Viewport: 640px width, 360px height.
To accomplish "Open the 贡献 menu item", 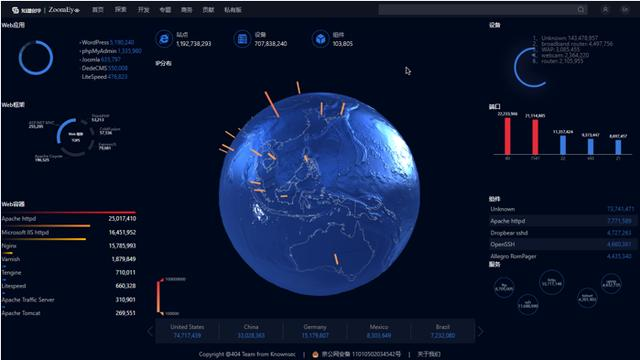I will pos(209,10).
